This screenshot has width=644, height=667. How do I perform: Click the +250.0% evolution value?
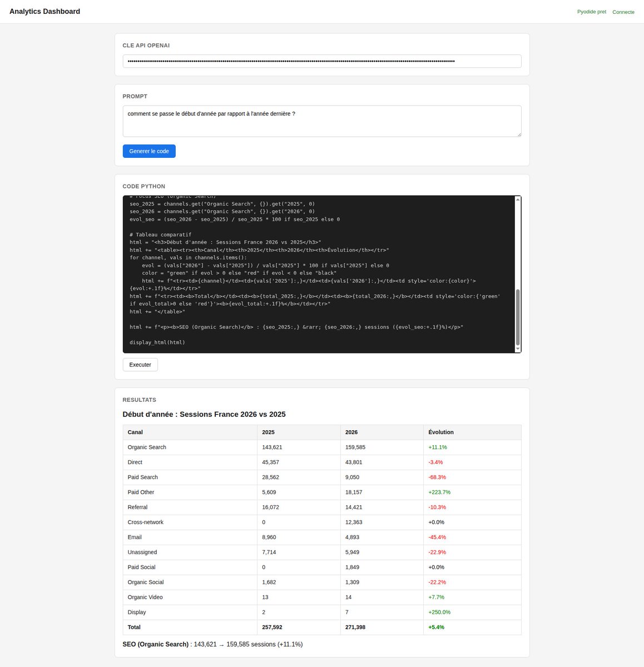(439, 612)
